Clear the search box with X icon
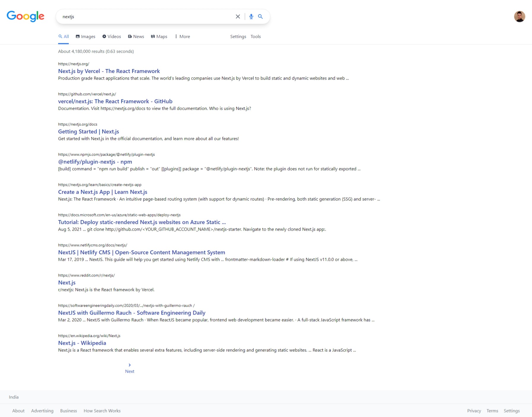The width and height of the screenshot is (532, 417). click(x=238, y=17)
